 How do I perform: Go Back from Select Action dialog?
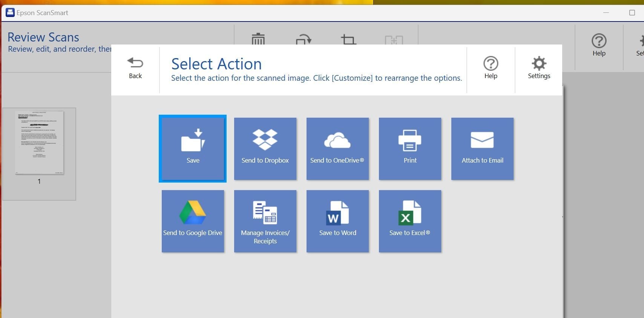pyautogui.click(x=135, y=68)
